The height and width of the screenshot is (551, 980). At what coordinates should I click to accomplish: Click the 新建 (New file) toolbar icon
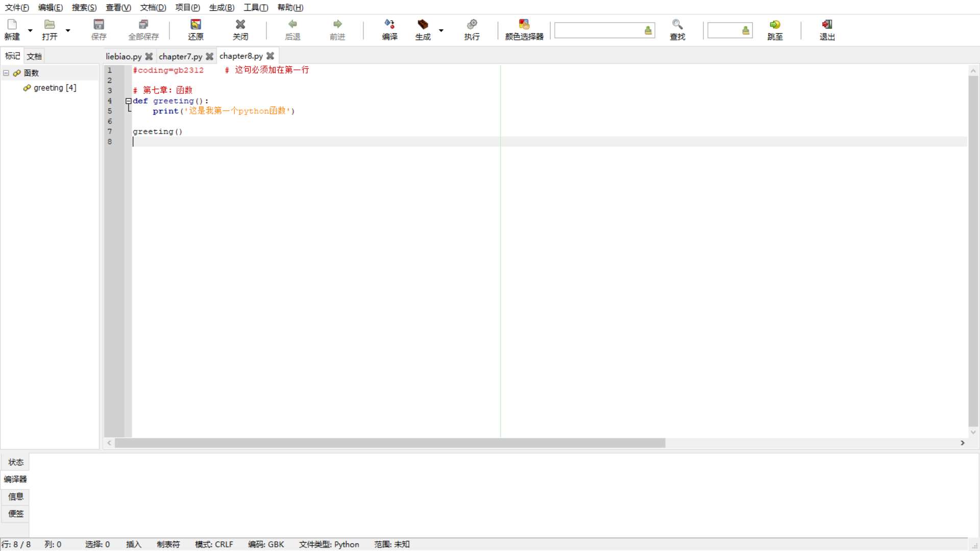[x=12, y=30]
